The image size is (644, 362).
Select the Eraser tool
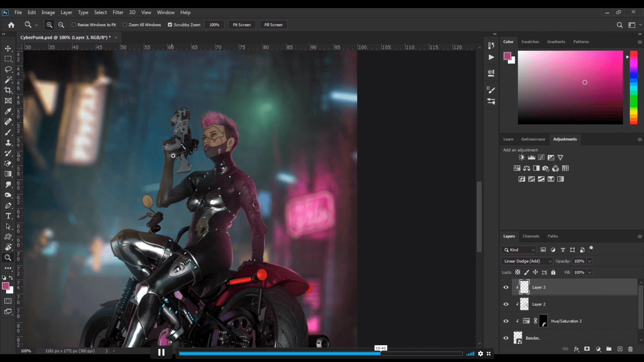(x=8, y=163)
